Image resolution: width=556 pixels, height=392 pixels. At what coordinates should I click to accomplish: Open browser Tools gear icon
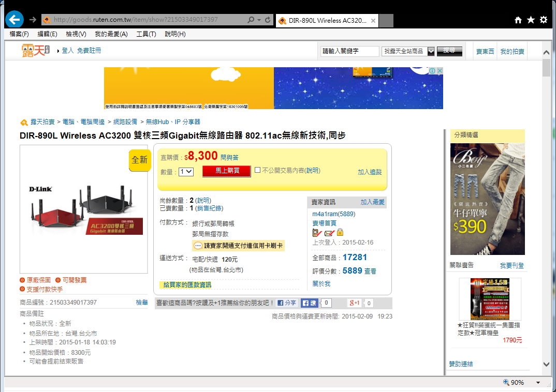544,20
